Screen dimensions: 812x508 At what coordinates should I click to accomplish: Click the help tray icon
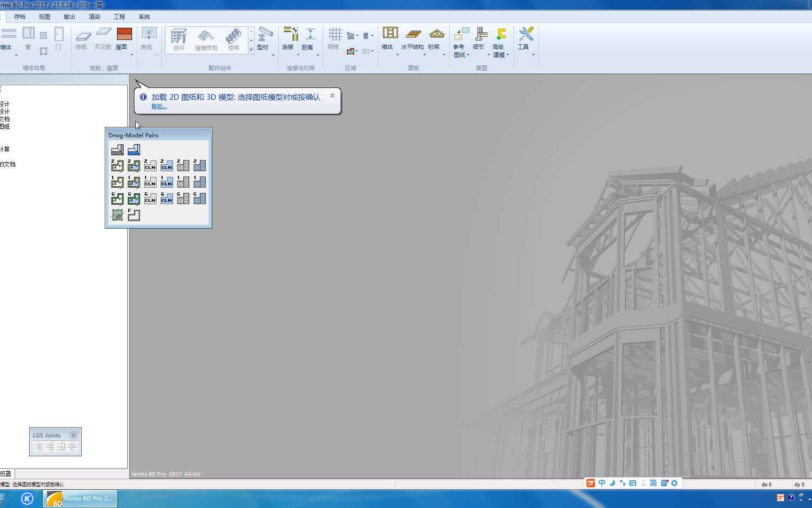pos(791,498)
